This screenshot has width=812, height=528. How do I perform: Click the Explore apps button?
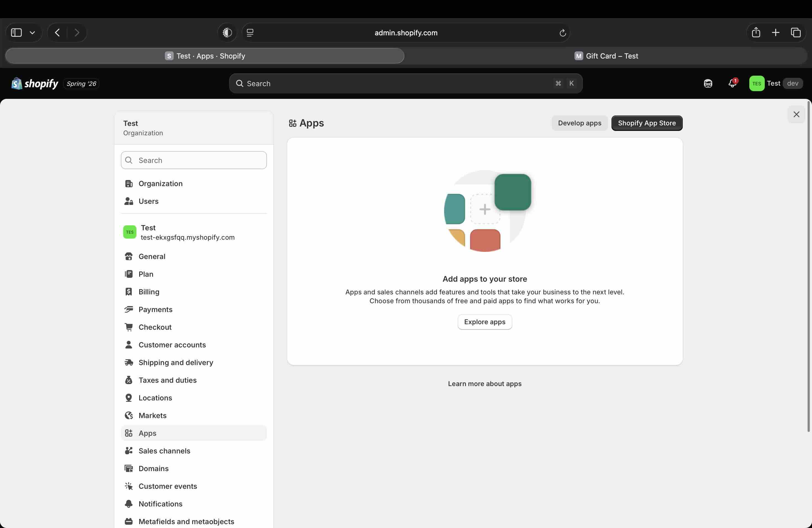coord(484,322)
